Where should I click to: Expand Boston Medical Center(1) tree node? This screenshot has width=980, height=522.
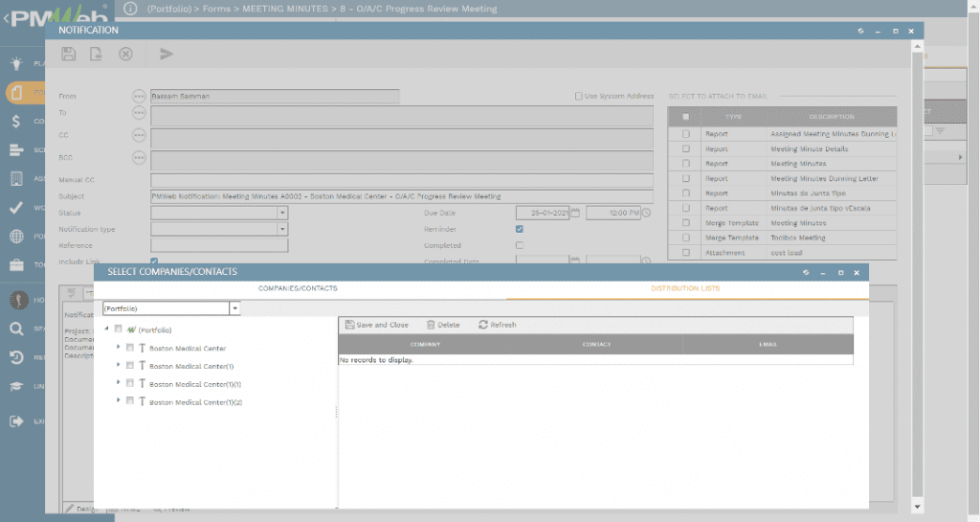[118, 365]
